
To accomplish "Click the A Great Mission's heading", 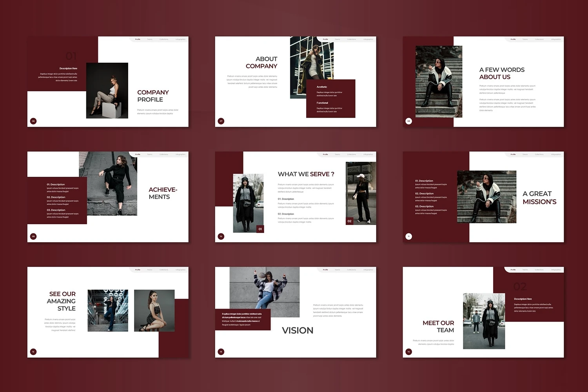I will [539, 198].
